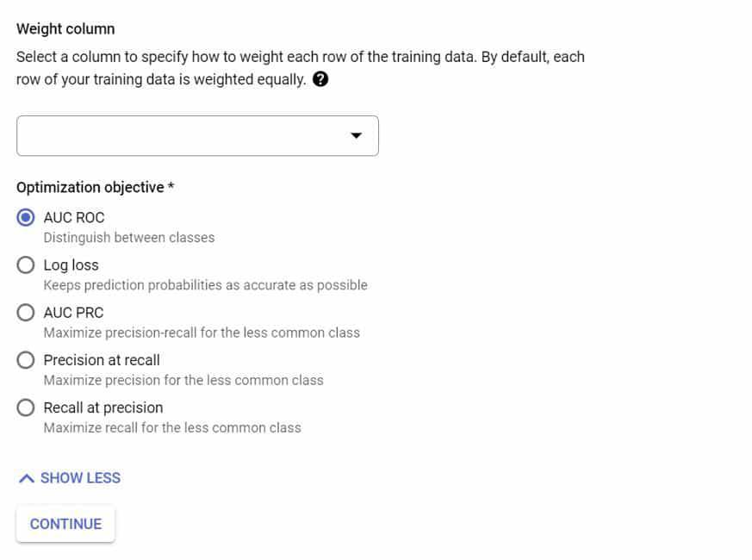Click the 'AUC ROC' label text
The height and width of the screenshot is (560, 752).
[74, 217]
